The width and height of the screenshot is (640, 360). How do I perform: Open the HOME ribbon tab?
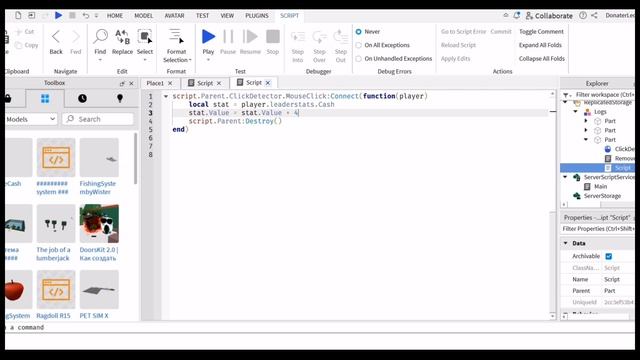click(x=115, y=16)
